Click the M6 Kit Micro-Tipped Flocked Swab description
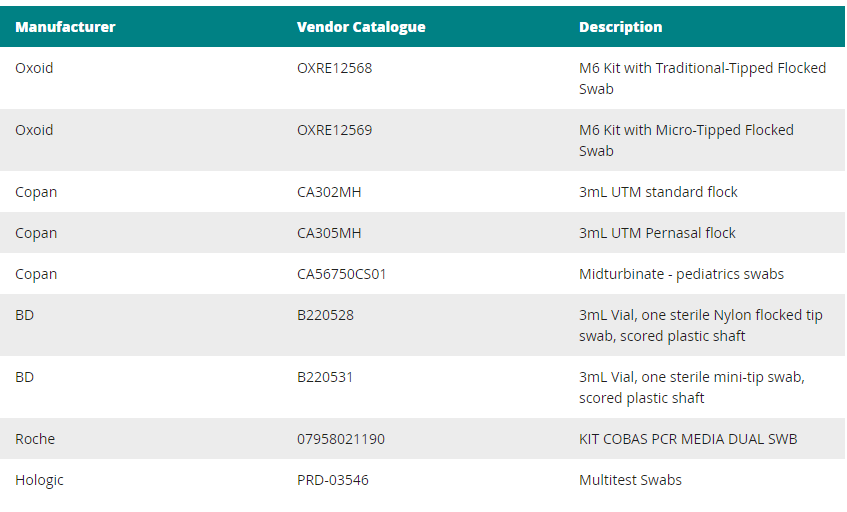 [686, 140]
